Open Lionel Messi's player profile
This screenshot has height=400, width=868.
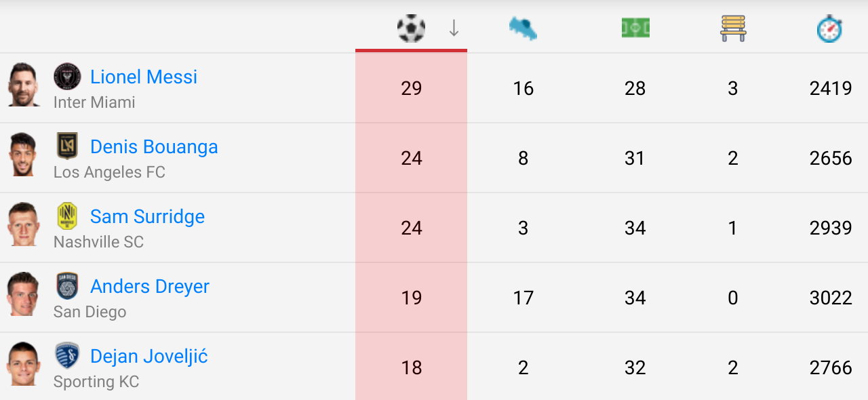click(144, 77)
